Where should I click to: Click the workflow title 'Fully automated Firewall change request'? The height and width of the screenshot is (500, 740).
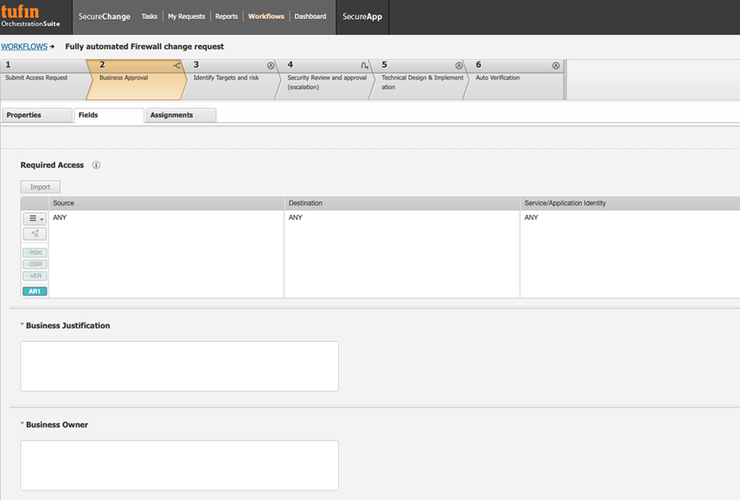(144, 47)
